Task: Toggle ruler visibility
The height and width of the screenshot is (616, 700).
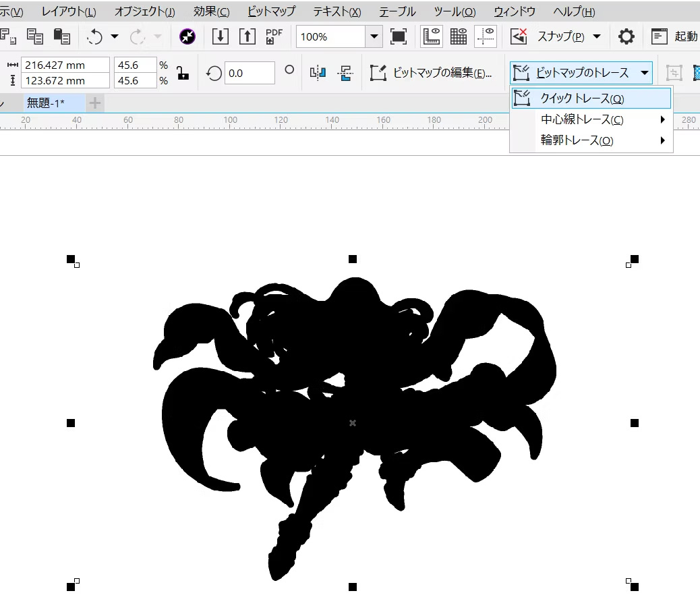Action: click(432, 36)
